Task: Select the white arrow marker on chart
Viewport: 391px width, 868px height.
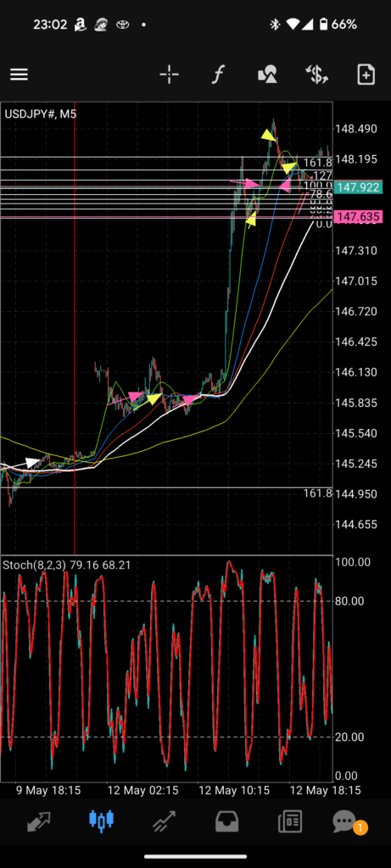Action: (33, 462)
